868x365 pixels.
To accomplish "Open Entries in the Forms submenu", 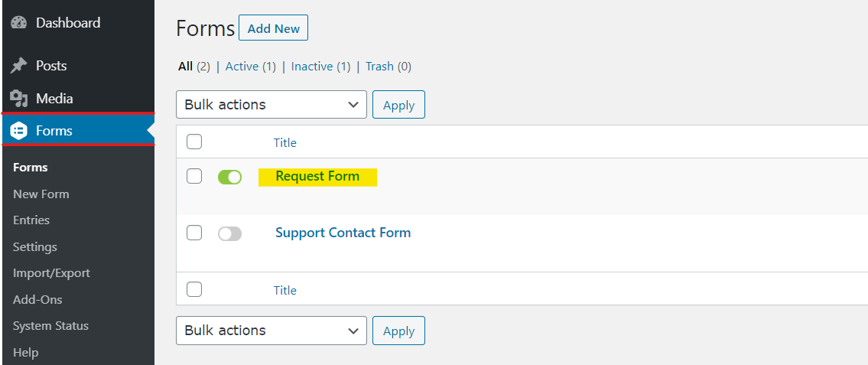I will click(31, 220).
